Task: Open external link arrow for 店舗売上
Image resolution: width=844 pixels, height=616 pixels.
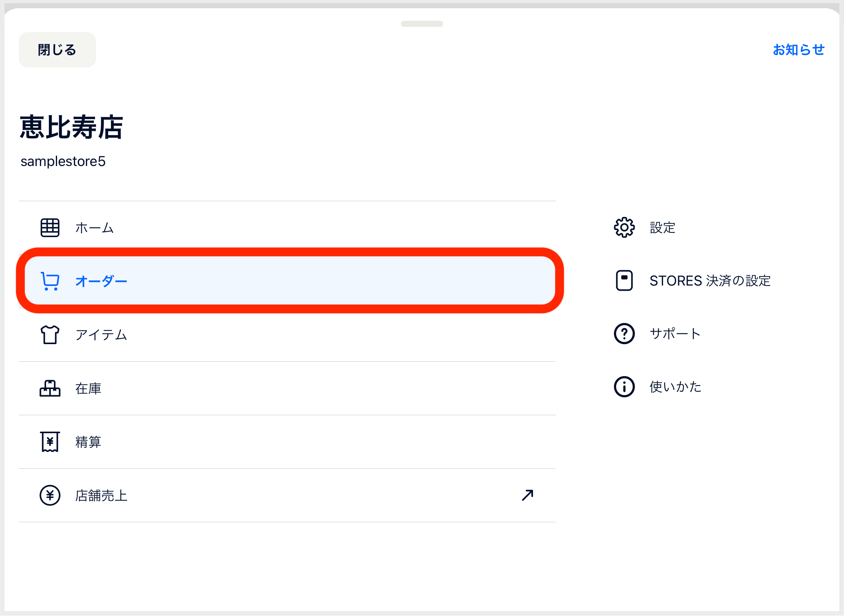Action: pyautogui.click(x=527, y=495)
